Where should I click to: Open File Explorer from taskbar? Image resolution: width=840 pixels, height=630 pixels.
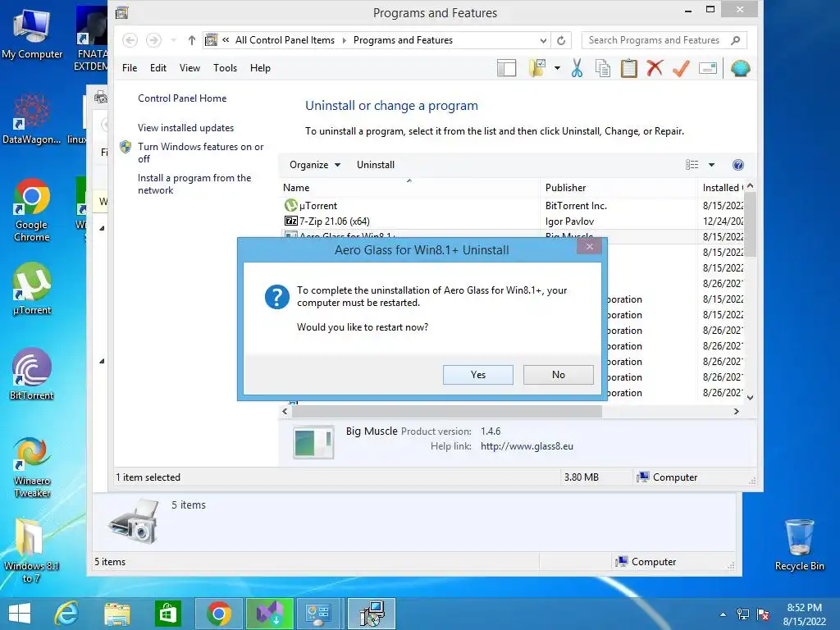pyautogui.click(x=116, y=614)
